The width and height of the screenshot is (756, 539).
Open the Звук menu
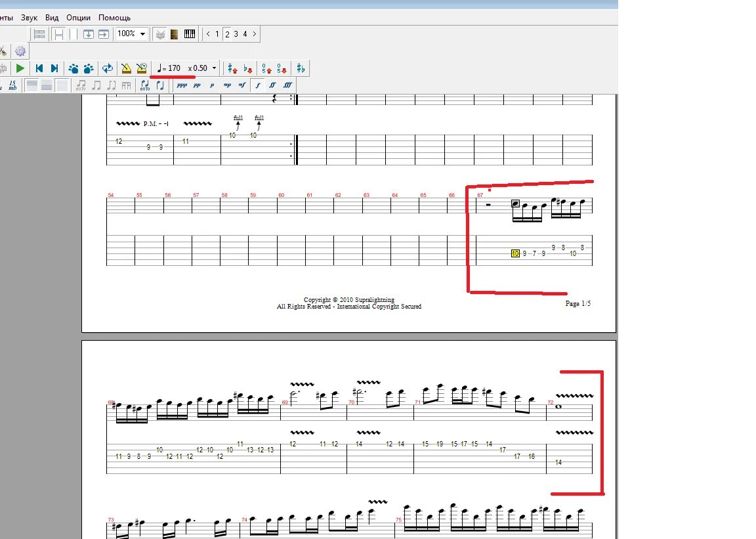(x=29, y=17)
